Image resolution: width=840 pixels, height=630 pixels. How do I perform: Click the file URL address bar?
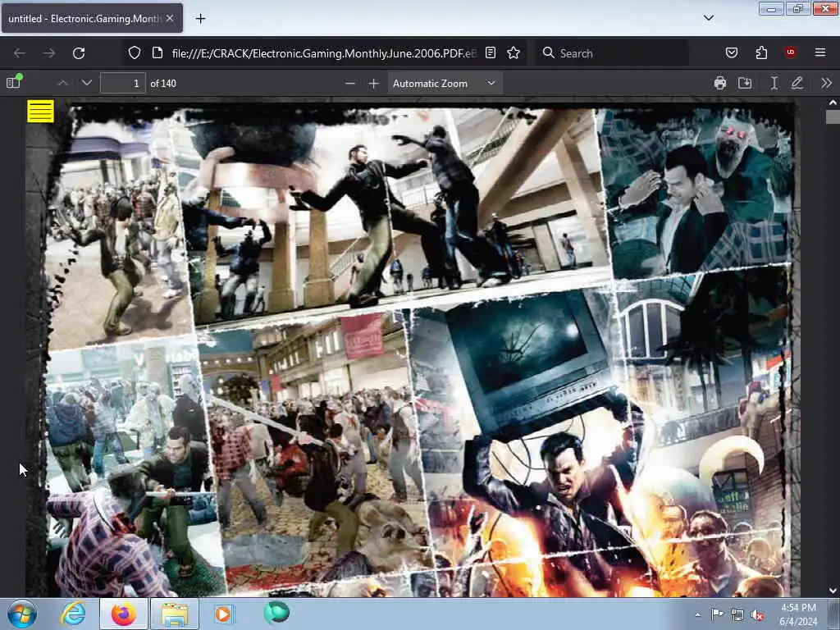tap(323, 53)
